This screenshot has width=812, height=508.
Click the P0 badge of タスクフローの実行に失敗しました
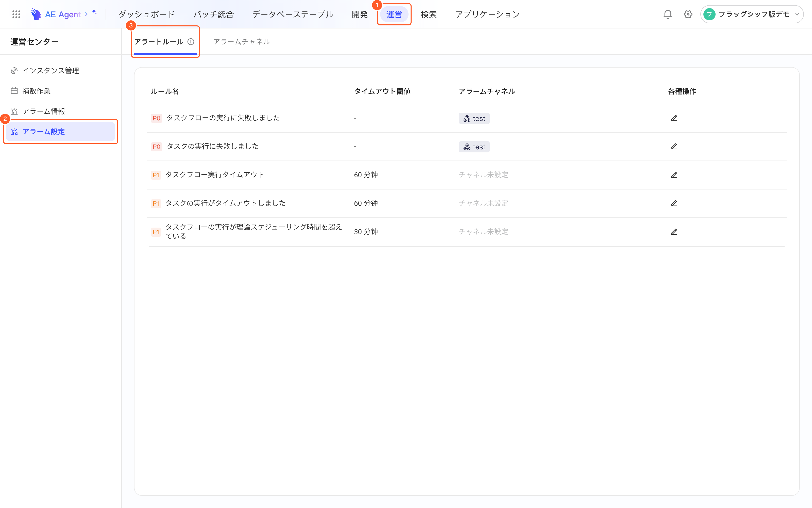(x=156, y=118)
